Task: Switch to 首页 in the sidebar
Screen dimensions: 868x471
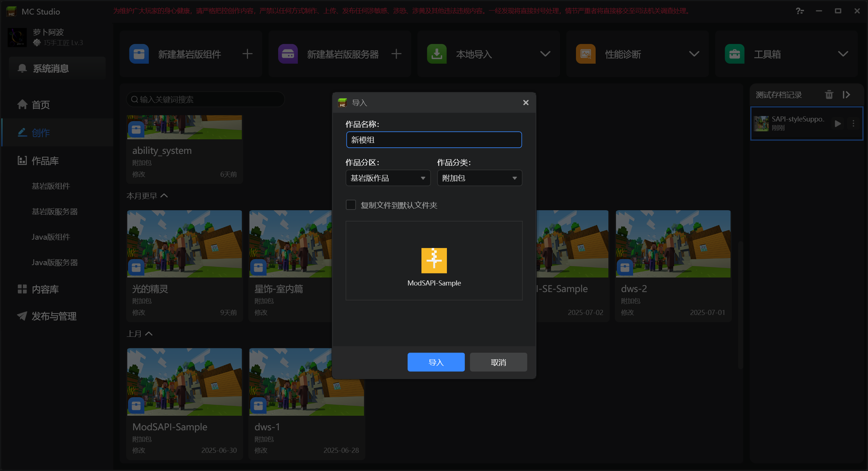Action: (x=40, y=105)
